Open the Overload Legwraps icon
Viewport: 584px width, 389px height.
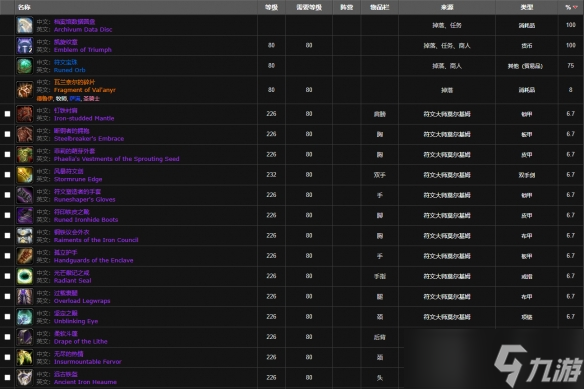(25, 297)
